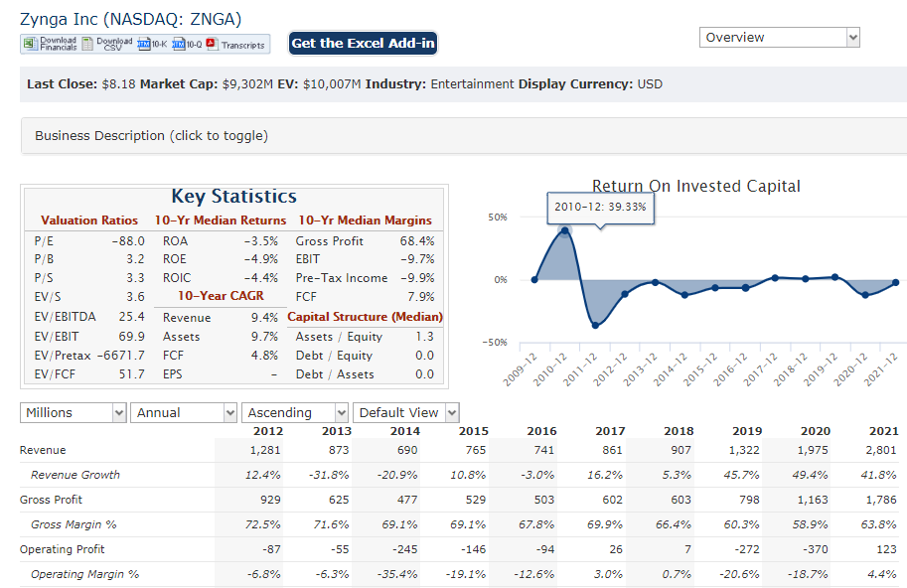Click the 2021-12 ROIC data point
This screenshot has height=588, width=907.
[x=895, y=283]
